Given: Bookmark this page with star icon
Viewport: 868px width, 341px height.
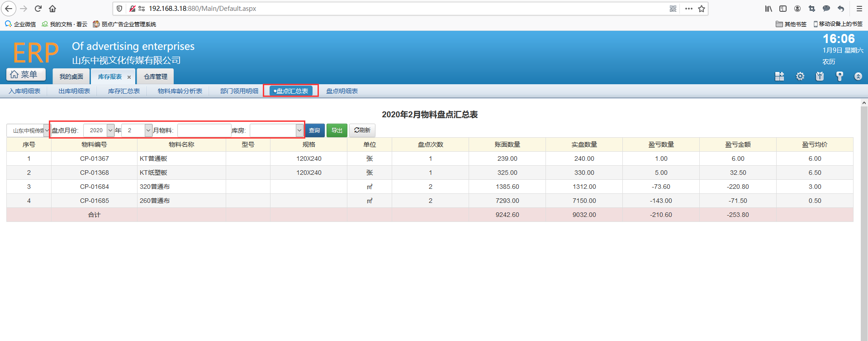Looking at the screenshot, I should (702, 9).
